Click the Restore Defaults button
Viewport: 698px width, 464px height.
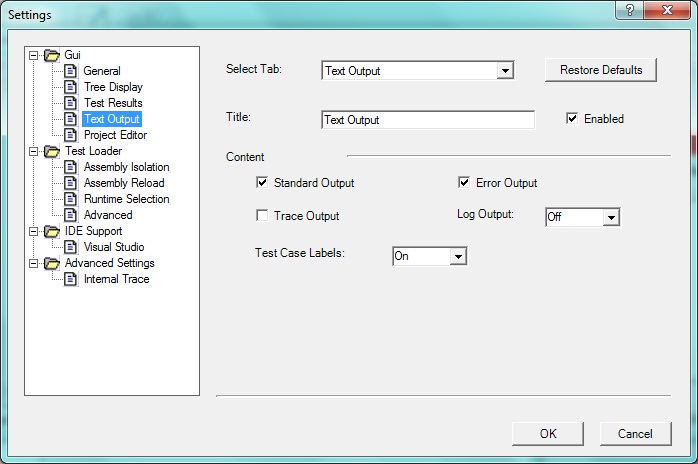(600, 70)
